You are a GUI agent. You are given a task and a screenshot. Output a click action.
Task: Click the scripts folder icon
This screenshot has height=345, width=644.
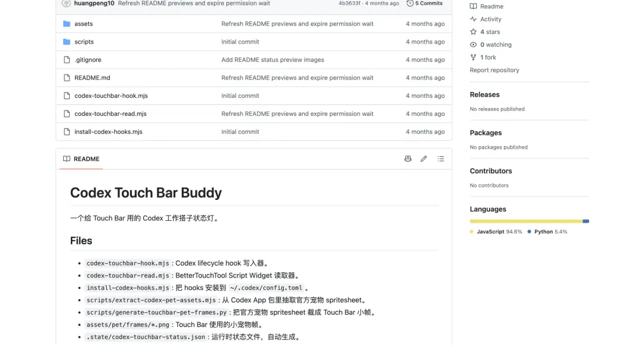point(67,42)
